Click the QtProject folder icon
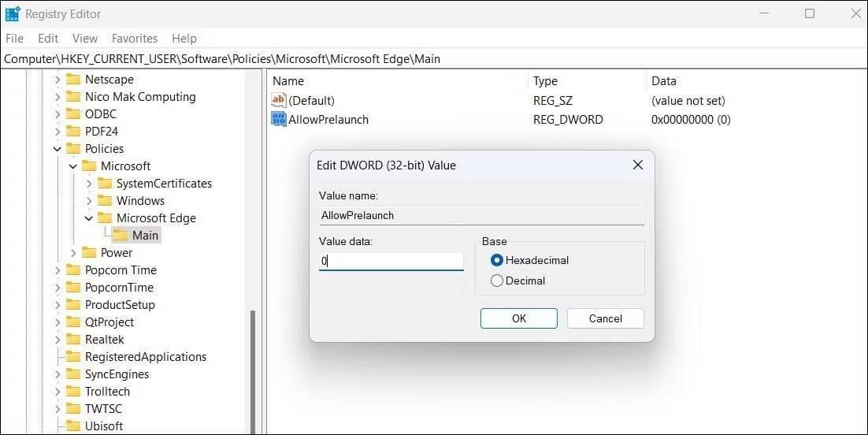 point(73,322)
